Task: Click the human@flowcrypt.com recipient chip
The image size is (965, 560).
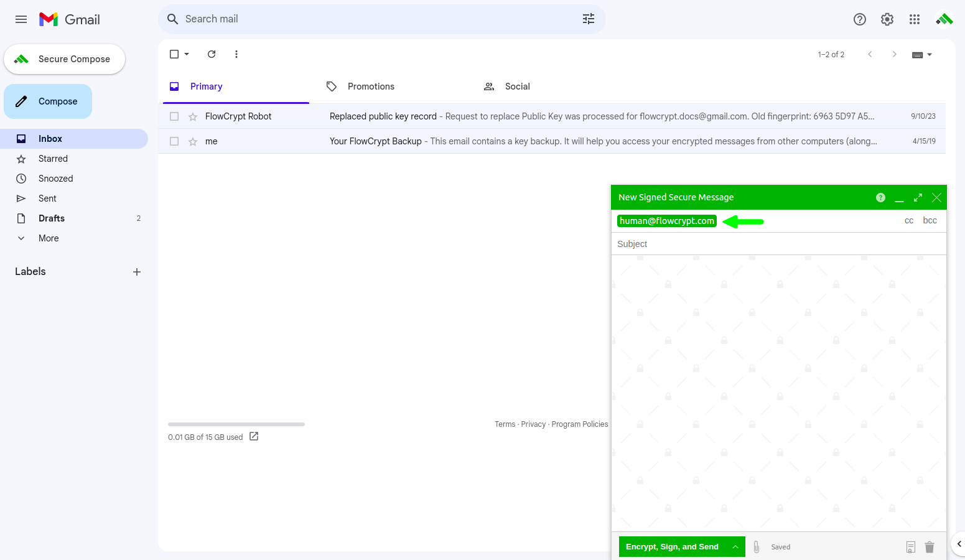Action: click(x=667, y=221)
